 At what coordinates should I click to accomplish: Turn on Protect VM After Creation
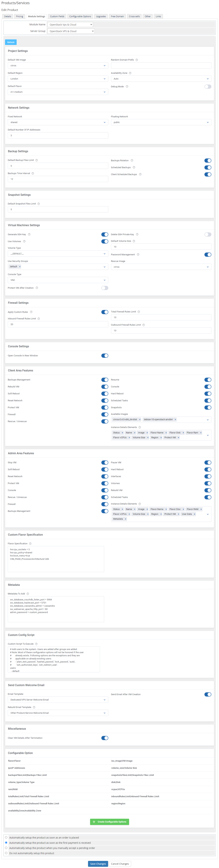(x=105, y=288)
